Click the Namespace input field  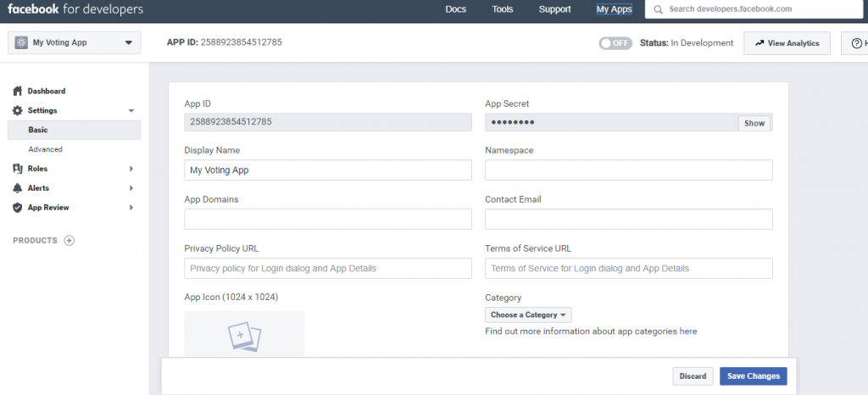tap(629, 170)
